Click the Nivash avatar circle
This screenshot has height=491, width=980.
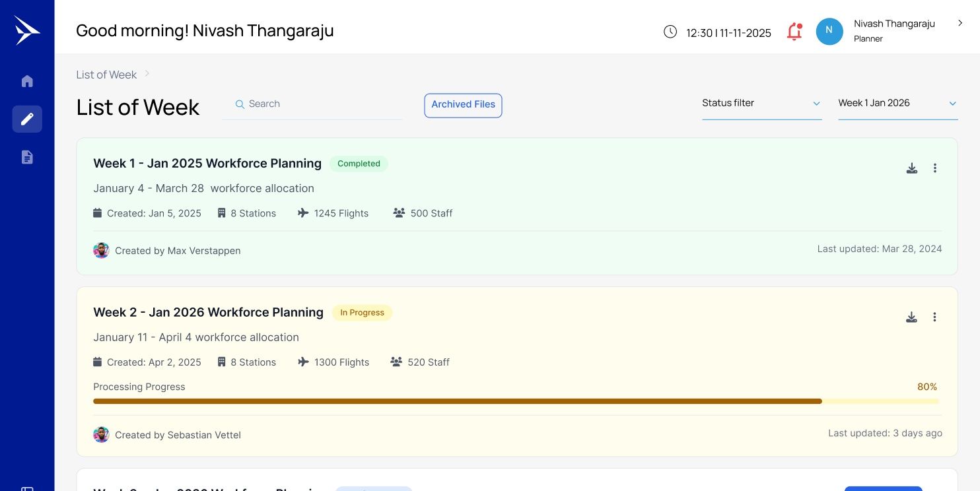(829, 31)
